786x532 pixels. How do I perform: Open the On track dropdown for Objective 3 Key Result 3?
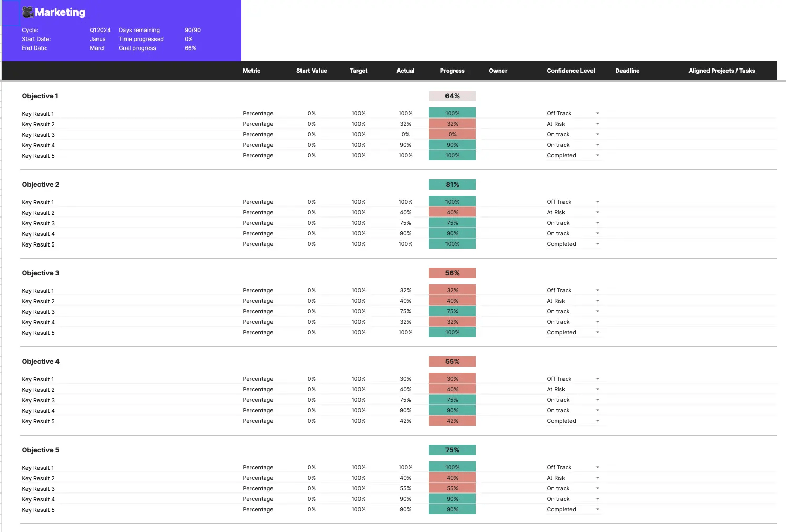[x=597, y=311]
